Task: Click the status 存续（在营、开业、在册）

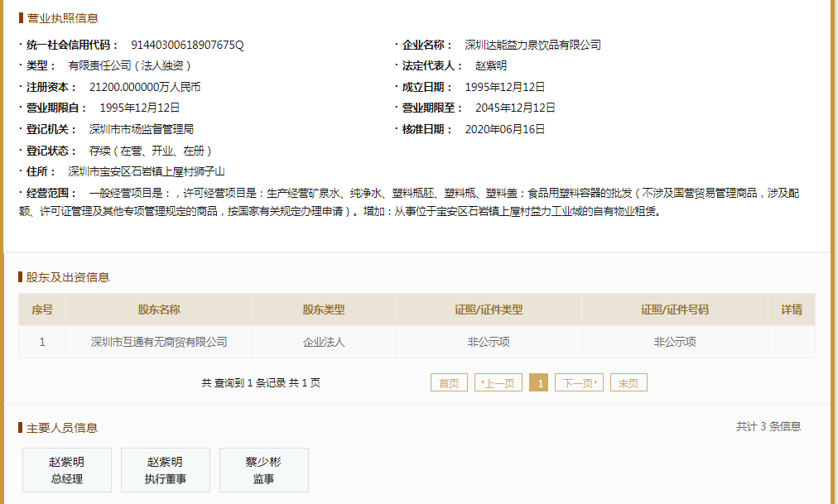Action: pyautogui.click(x=152, y=151)
